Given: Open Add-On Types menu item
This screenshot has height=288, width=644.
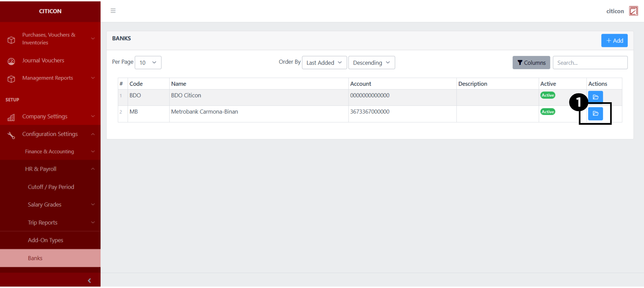Looking at the screenshot, I should (x=46, y=240).
